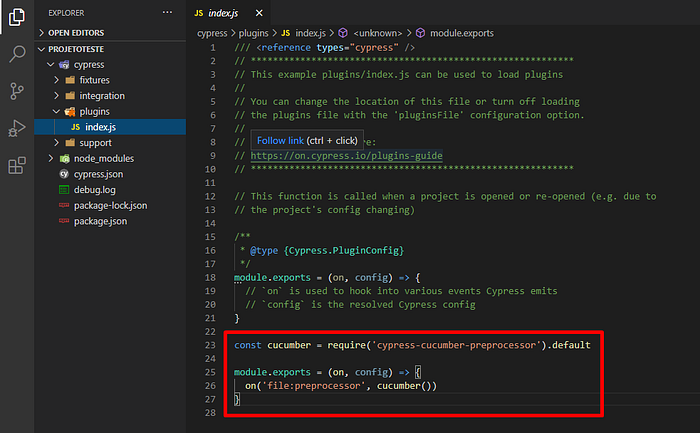Open the Explorer view in activity bar
The image size is (700, 433).
pos(17,17)
